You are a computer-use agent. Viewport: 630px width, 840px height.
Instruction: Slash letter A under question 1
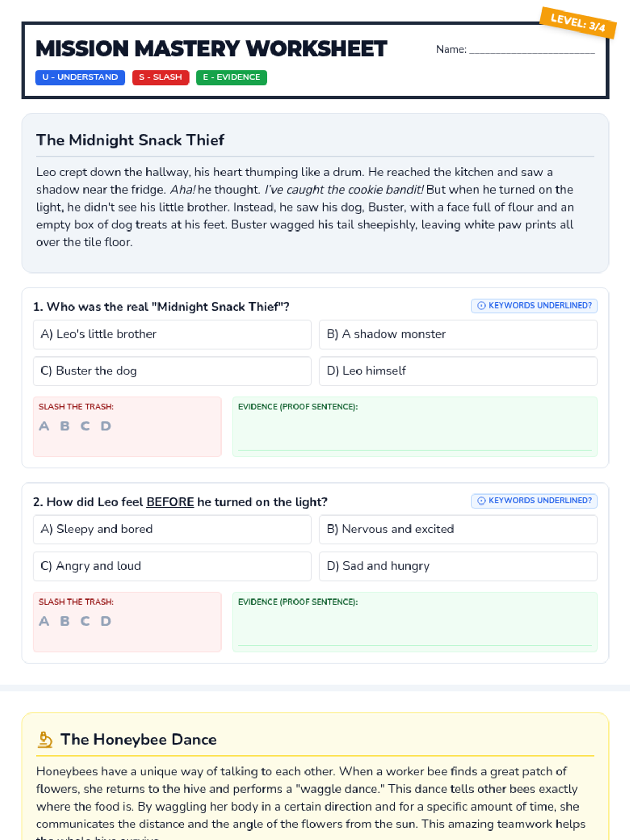(44, 426)
